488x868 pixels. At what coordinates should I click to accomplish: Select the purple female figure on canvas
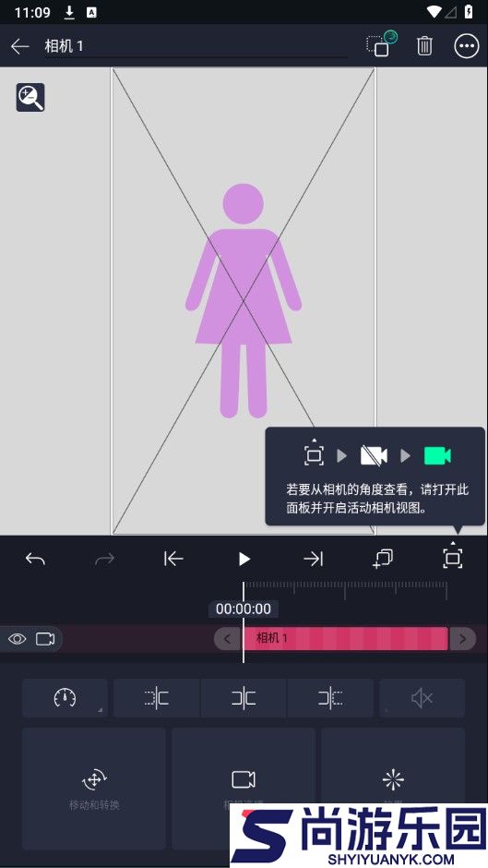tap(244, 301)
